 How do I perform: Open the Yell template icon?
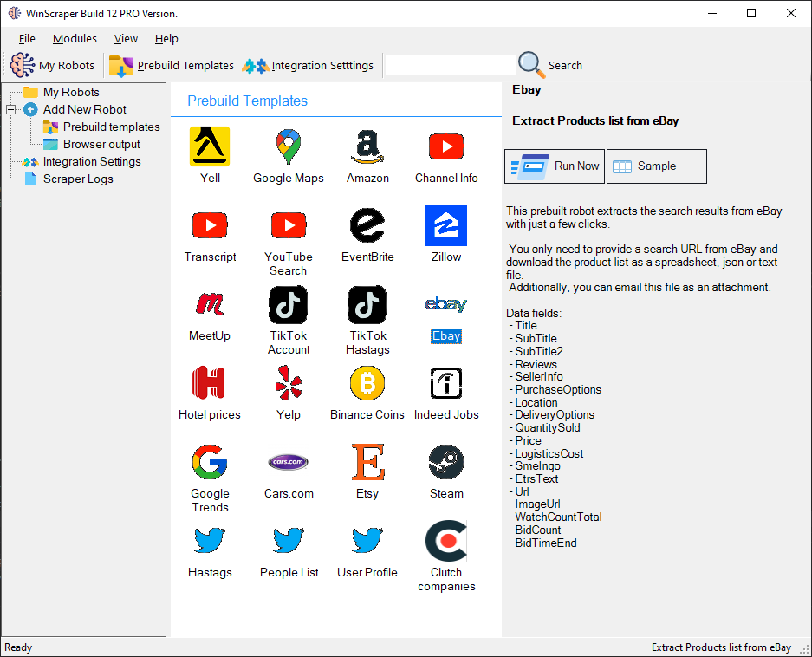210,146
